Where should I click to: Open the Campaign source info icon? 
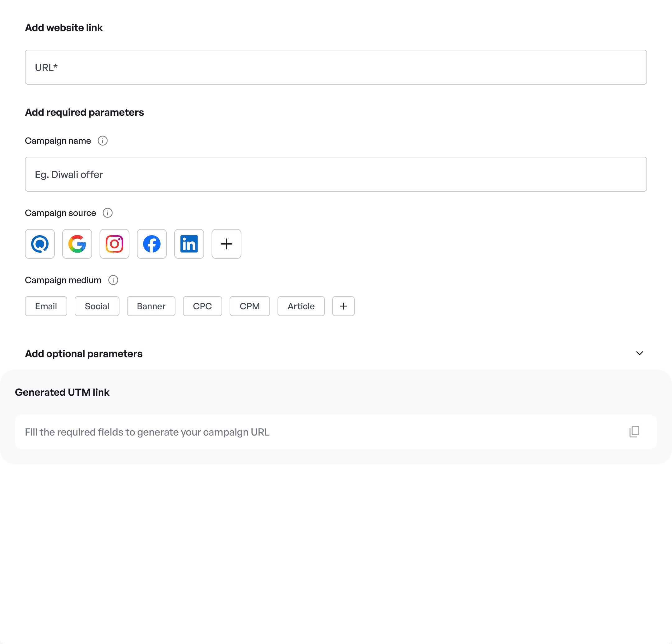[x=108, y=213]
